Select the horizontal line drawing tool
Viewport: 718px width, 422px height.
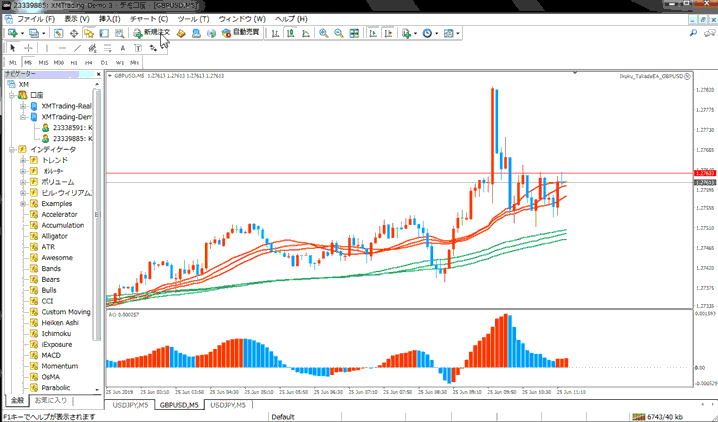[62, 48]
